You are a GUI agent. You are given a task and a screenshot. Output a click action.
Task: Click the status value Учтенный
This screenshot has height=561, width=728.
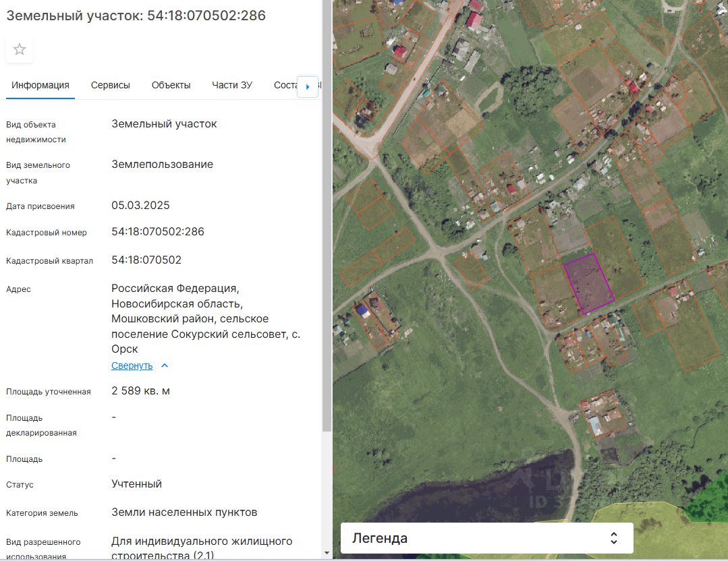pos(136,484)
